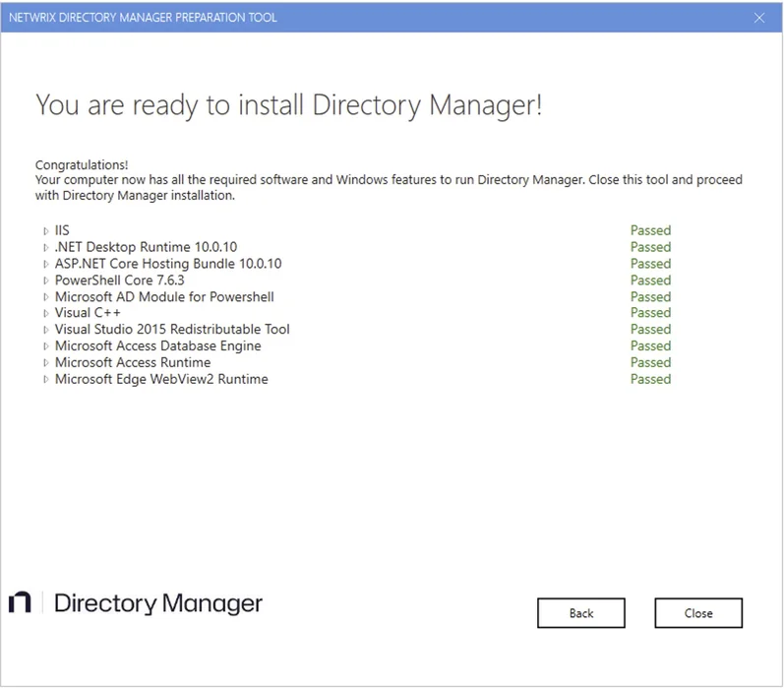Click Passed status for Visual Studio 2015
The width and height of the screenshot is (784, 688).
coord(650,329)
